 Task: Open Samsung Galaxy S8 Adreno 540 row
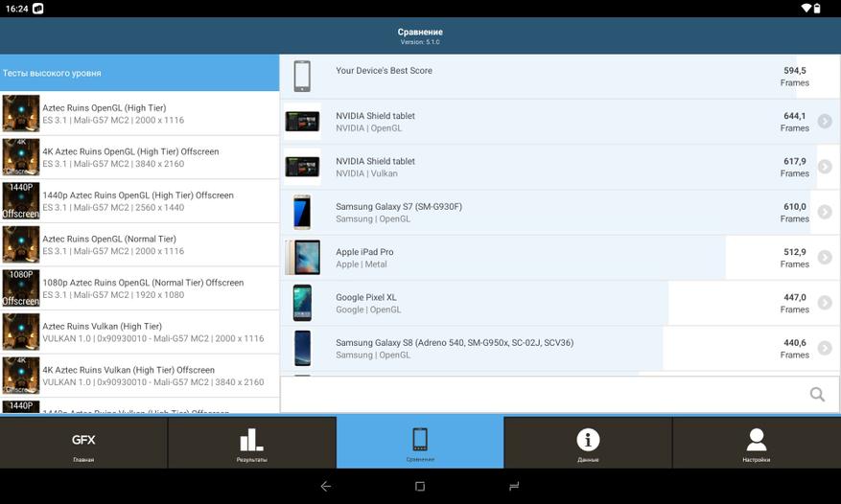560,349
